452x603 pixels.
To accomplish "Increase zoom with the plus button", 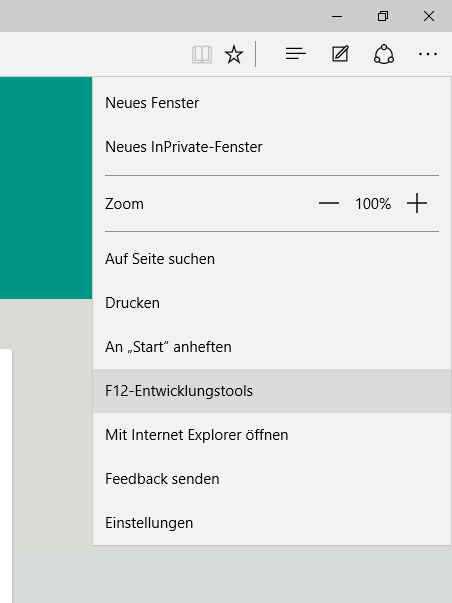I will 417,203.
